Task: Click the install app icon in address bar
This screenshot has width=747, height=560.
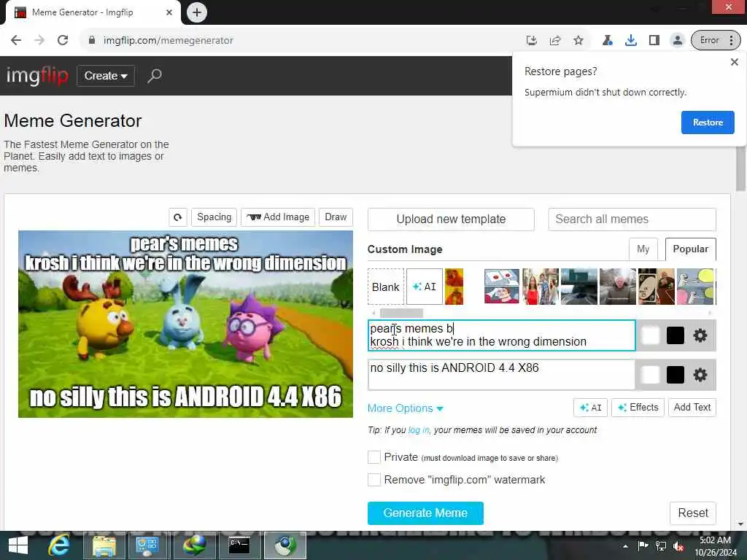Action: 532,41
